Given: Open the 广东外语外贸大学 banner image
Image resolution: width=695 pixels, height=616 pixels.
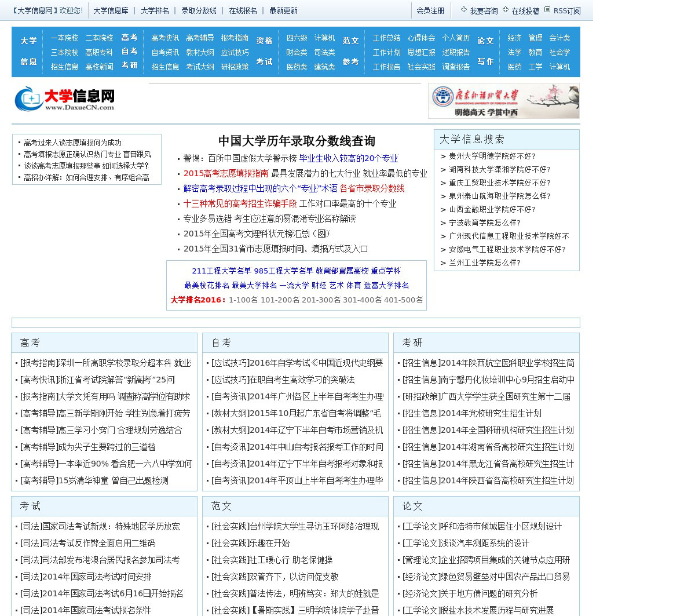Looking at the screenshot, I should tap(503, 101).
